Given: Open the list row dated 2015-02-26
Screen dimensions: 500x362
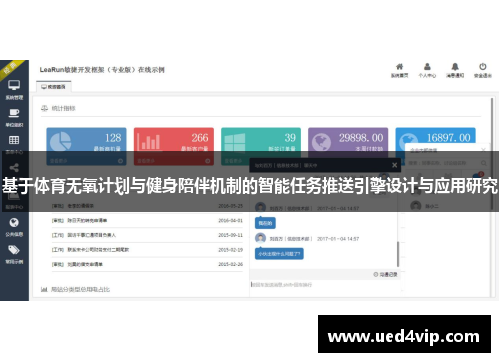Looking at the screenshot, I should [147, 264].
